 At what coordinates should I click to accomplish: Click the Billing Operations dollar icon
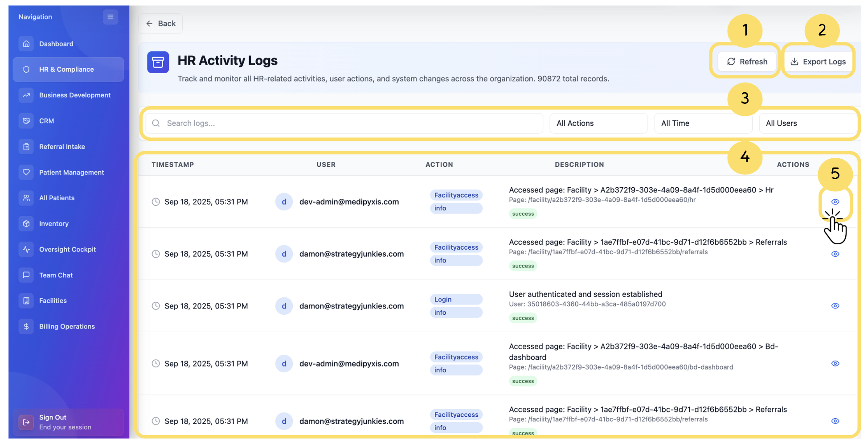click(x=26, y=327)
